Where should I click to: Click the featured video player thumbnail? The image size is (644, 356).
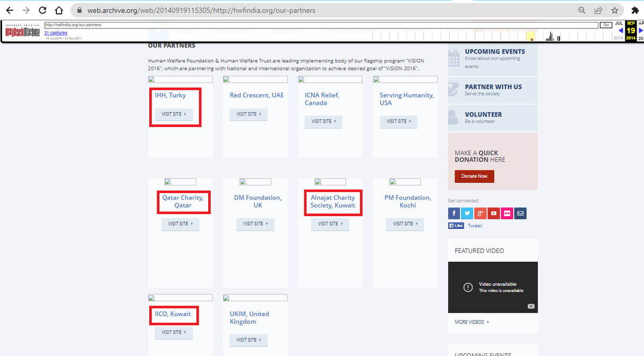coord(493,287)
